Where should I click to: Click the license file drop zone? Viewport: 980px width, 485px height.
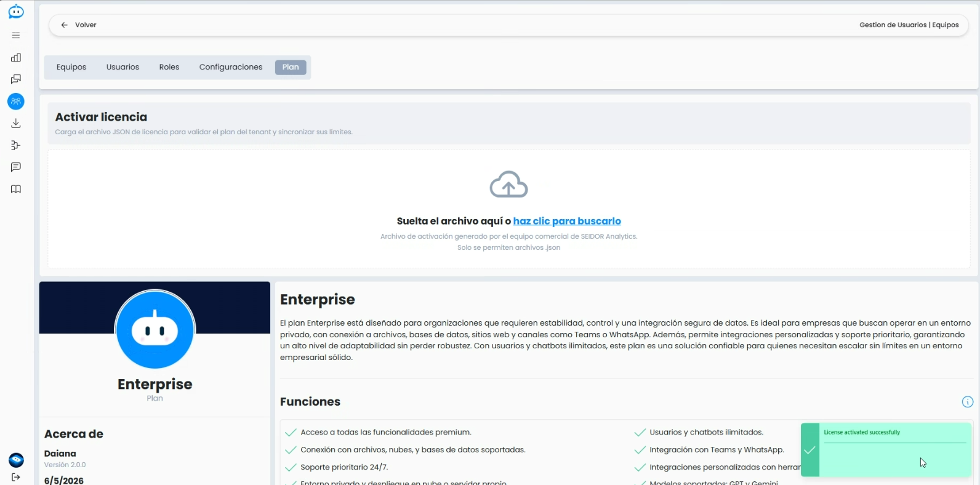tap(509, 209)
